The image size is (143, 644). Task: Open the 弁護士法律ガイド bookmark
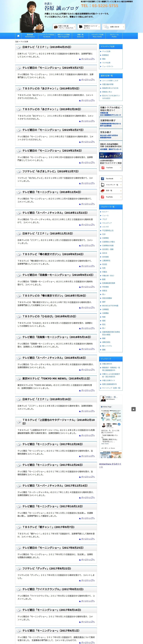[109, 380]
